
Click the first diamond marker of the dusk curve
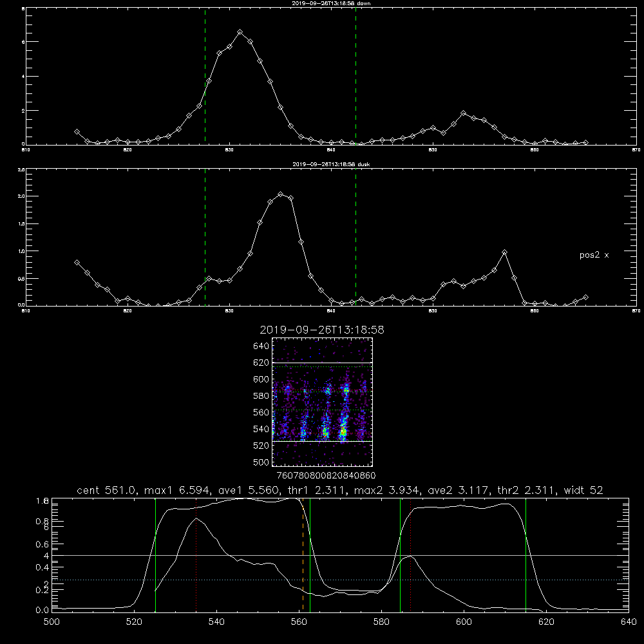click(x=77, y=263)
